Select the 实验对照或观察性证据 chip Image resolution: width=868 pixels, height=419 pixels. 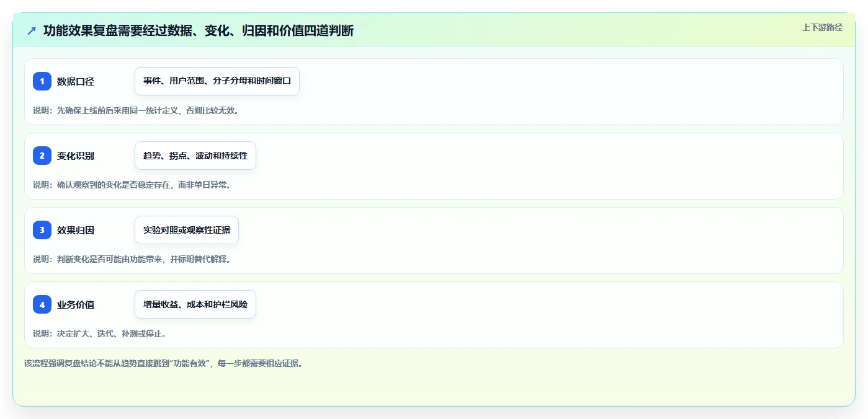(x=187, y=230)
